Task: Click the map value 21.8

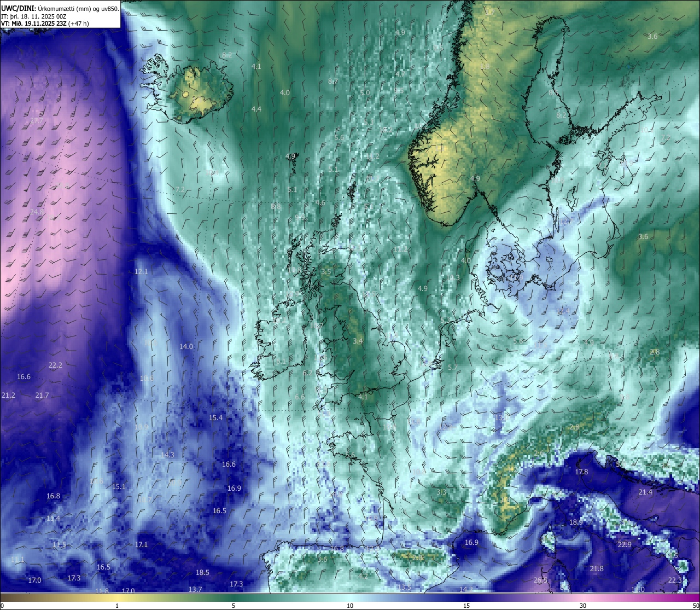Action: click(597, 568)
